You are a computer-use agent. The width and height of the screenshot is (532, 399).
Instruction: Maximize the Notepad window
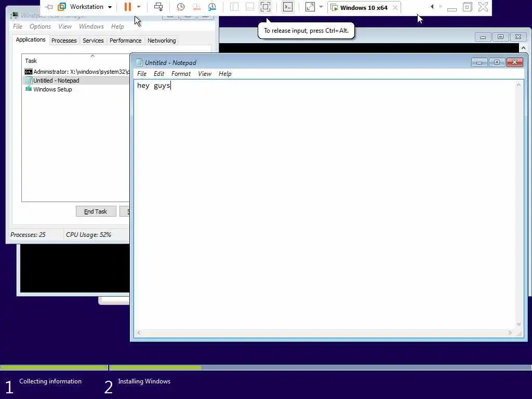click(x=497, y=62)
